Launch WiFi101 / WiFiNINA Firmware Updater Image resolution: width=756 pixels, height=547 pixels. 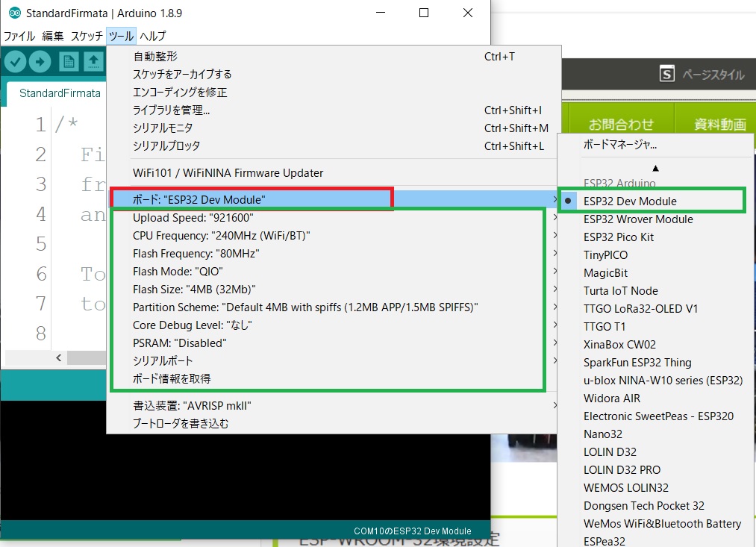(x=334, y=173)
